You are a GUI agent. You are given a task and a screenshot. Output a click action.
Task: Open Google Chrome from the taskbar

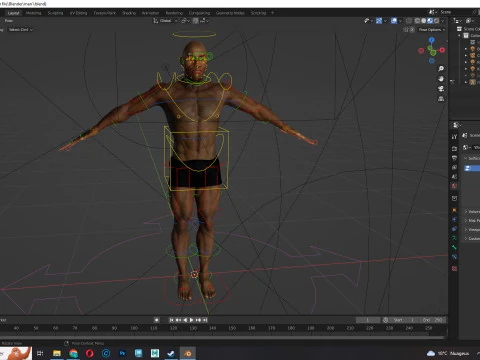coord(73,353)
